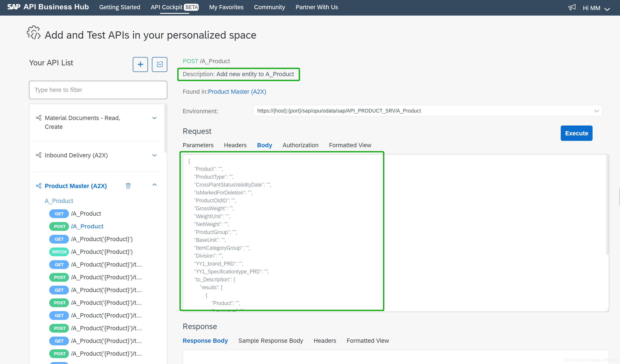620x364 pixels.
Task: Open Getting Started in top navigation
Action: pos(120,7)
